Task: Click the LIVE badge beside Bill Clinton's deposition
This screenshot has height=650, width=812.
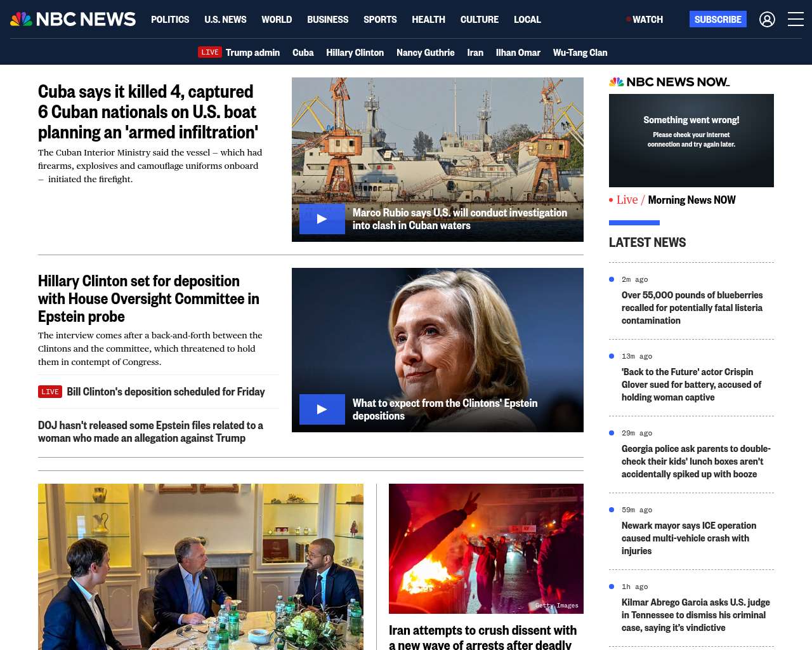Action: (50, 392)
